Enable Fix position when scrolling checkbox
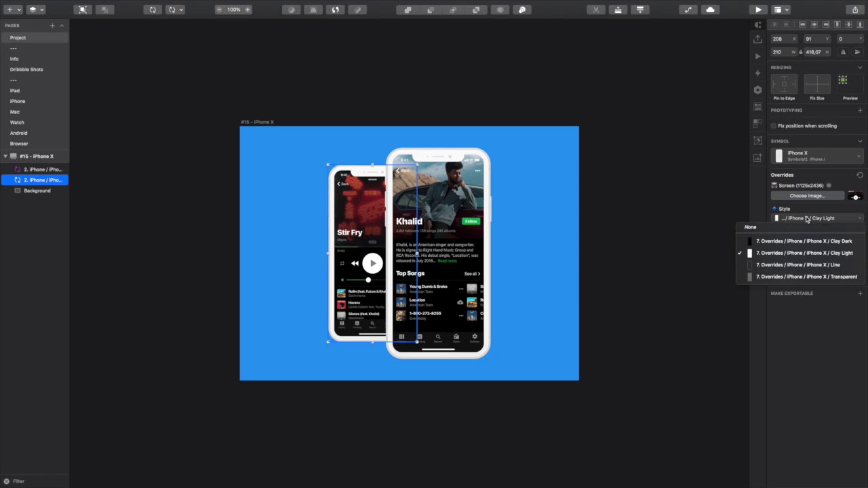This screenshot has width=868, height=488. pyautogui.click(x=774, y=126)
